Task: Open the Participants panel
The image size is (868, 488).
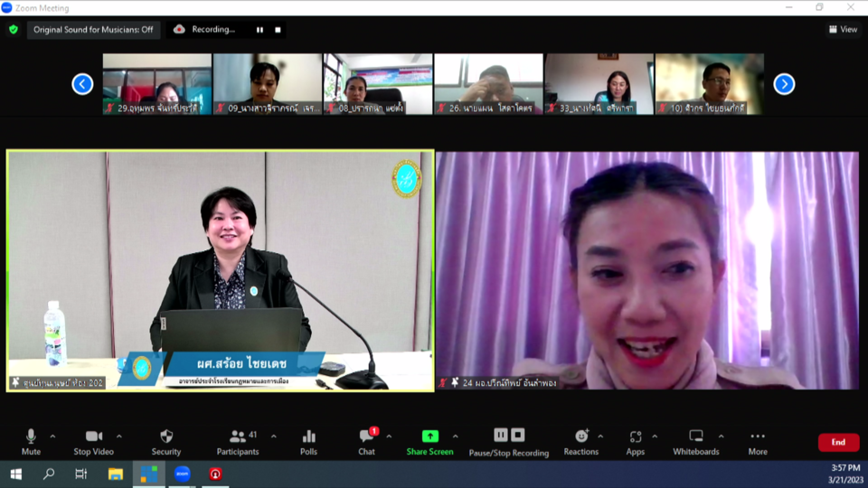Action: [238, 441]
